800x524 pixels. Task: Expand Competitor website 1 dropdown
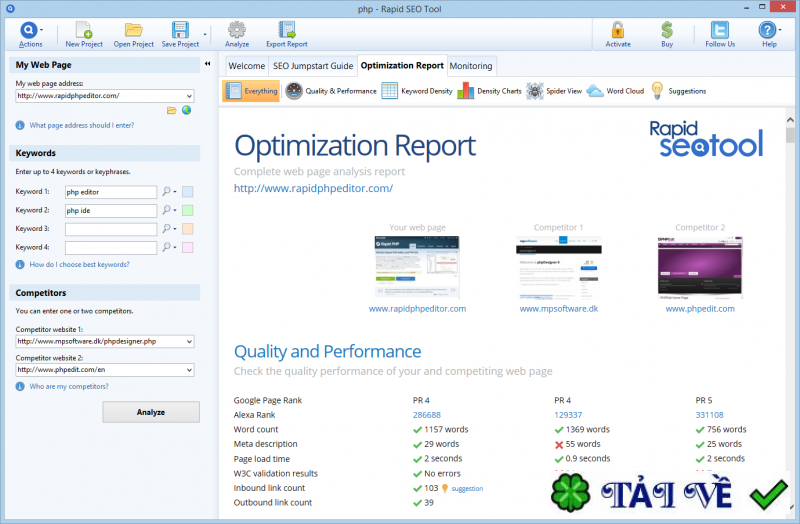[189, 341]
